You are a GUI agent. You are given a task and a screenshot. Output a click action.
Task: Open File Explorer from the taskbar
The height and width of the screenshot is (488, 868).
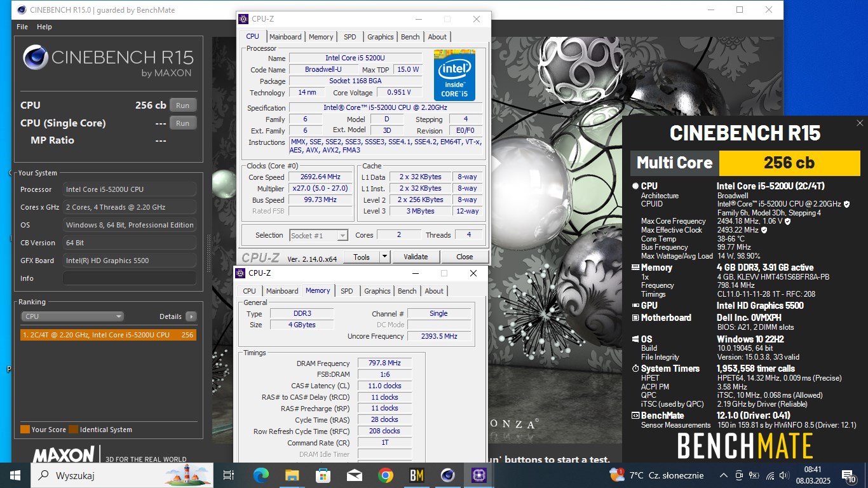pos(292,475)
